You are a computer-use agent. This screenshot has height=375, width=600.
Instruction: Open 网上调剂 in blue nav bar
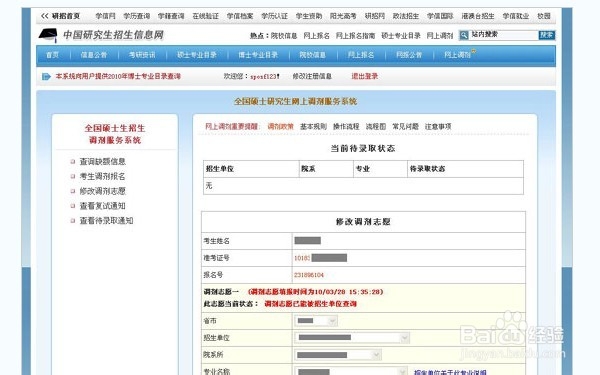tap(457, 55)
